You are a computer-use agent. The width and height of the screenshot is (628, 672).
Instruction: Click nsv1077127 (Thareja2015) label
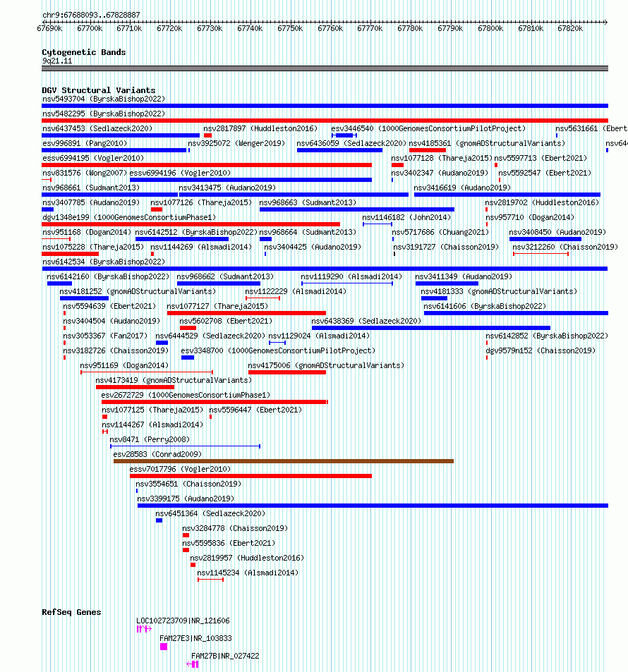point(217,306)
